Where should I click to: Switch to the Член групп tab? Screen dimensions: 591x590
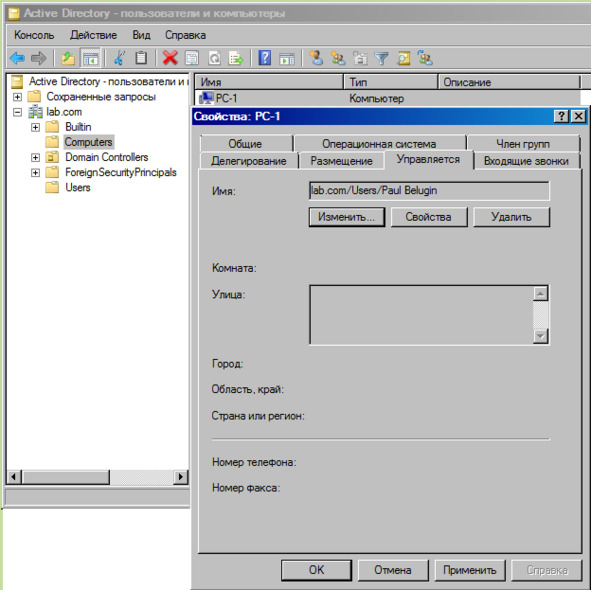pos(523,144)
